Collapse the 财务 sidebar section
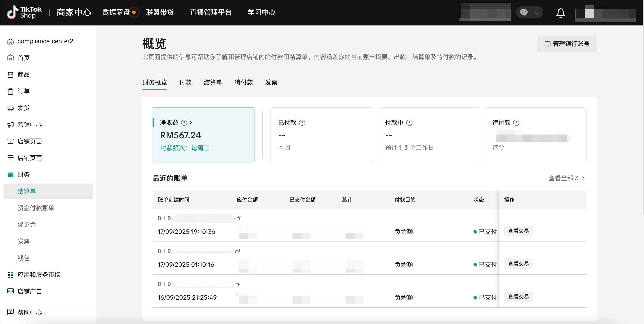 [x=23, y=175]
